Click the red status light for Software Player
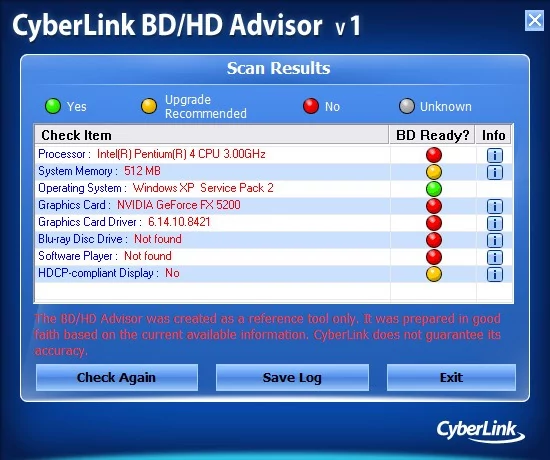 (x=434, y=257)
